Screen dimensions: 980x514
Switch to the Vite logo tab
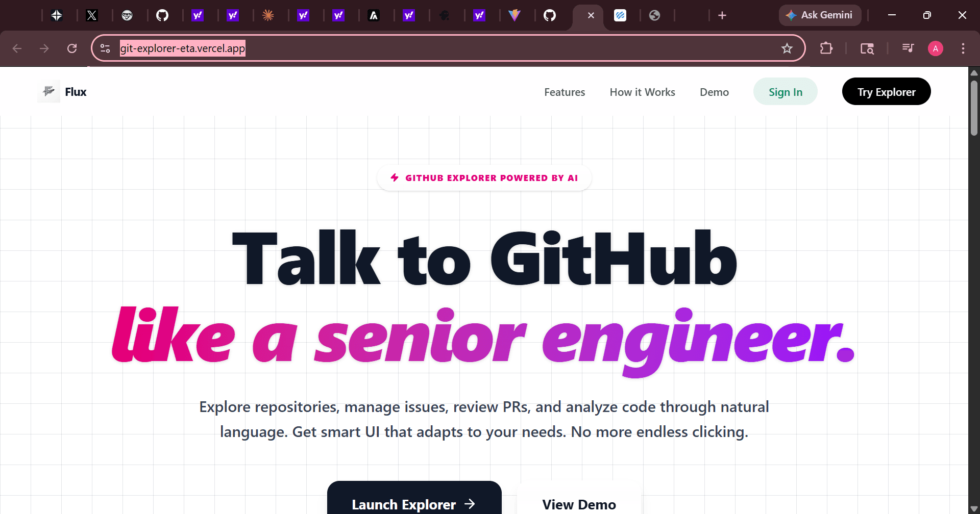[x=514, y=15]
